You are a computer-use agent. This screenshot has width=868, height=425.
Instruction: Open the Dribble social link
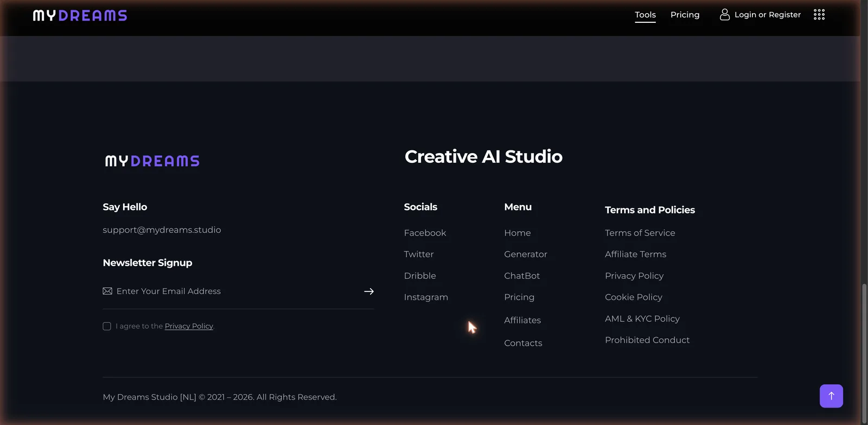[420, 276]
